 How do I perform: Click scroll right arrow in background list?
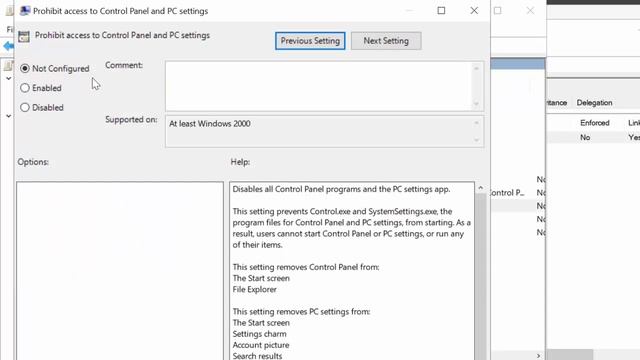coord(538,356)
